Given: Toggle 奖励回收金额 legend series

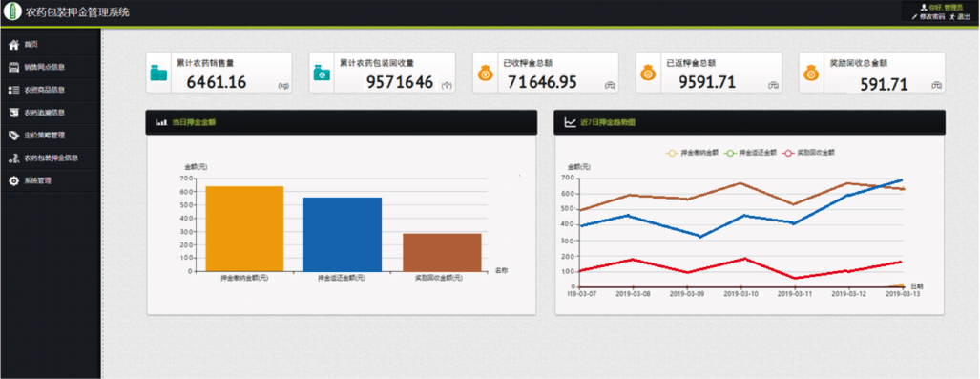Looking at the screenshot, I should tap(809, 152).
